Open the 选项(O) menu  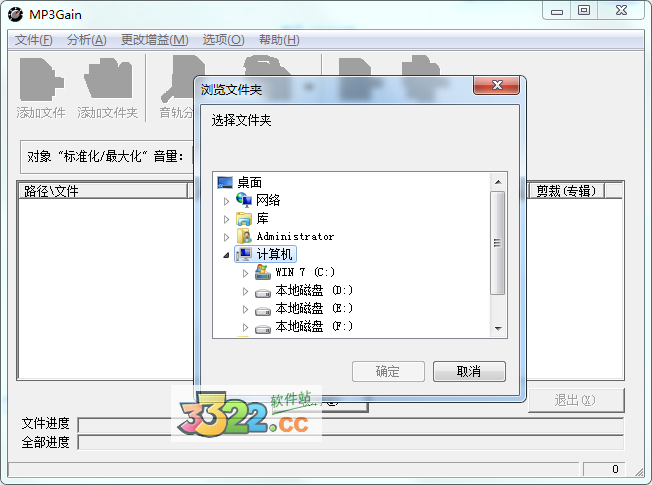pos(223,40)
